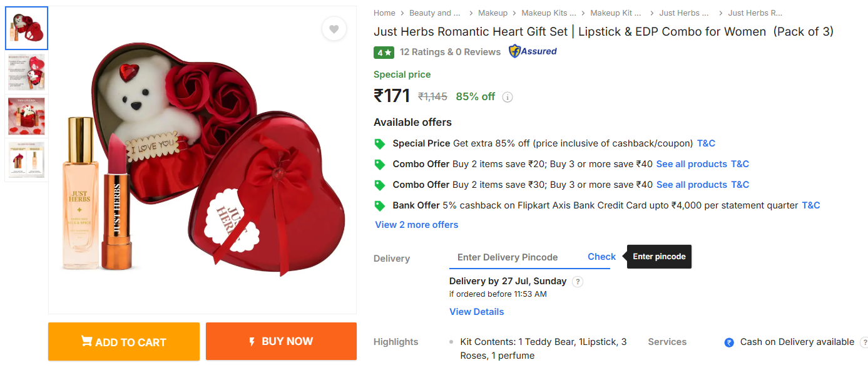Image resolution: width=868 pixels, height=370 pixels.
Task: Open View Details for delivery
Action: click(476, 312)
